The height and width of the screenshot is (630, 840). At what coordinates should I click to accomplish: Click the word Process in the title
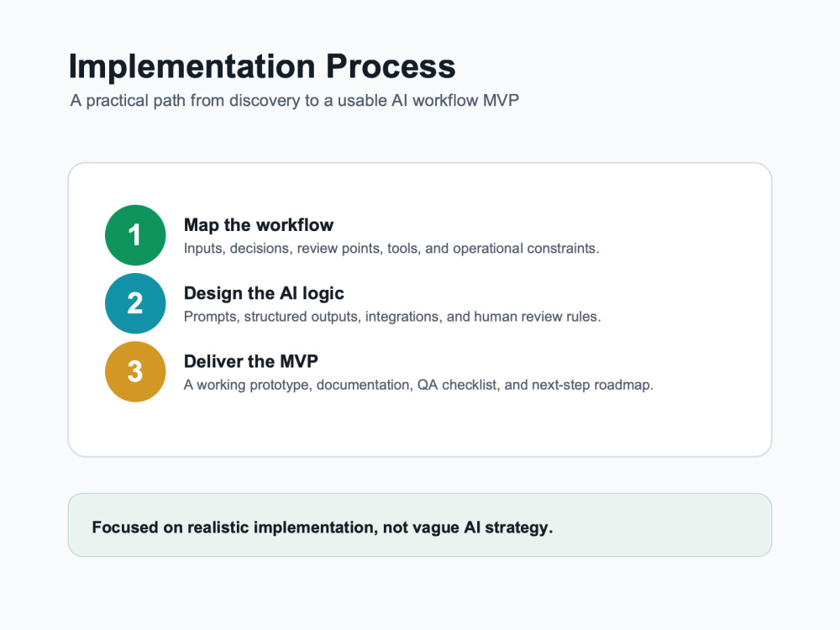(391, 67)
